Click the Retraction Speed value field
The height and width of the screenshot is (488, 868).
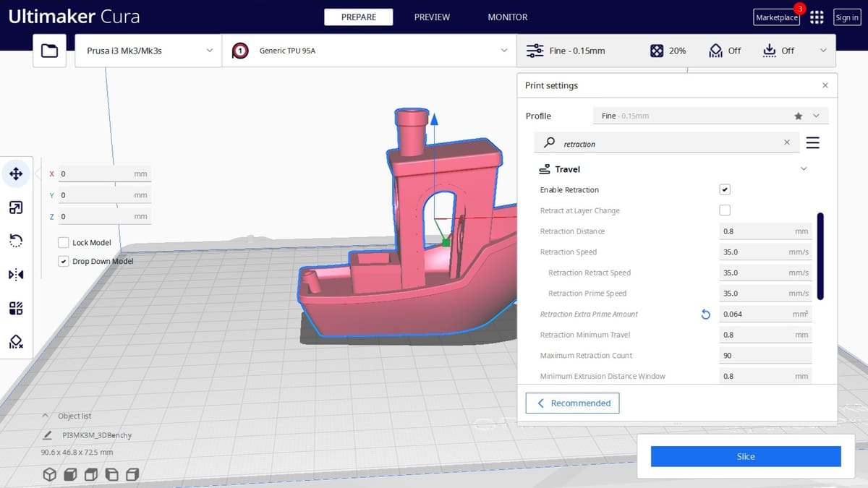pos(765,252)
